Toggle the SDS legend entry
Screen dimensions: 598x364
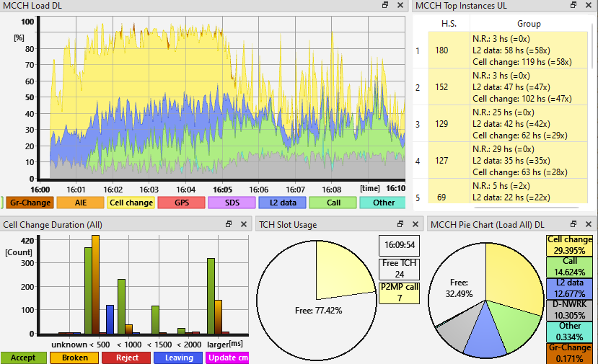point(232,203)
